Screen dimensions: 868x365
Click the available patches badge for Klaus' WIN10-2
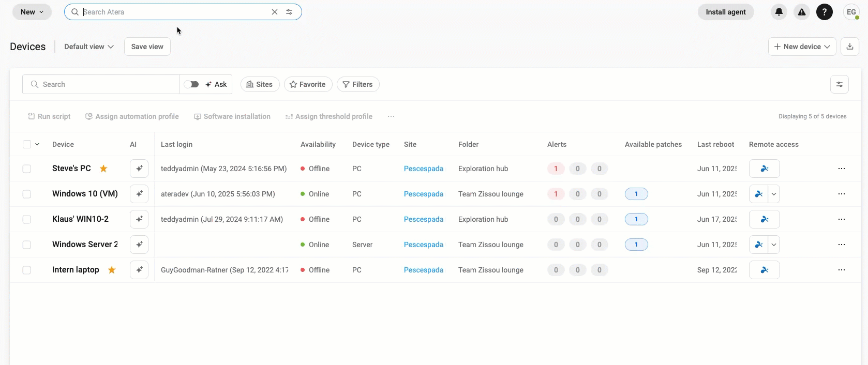pos(636,219)
